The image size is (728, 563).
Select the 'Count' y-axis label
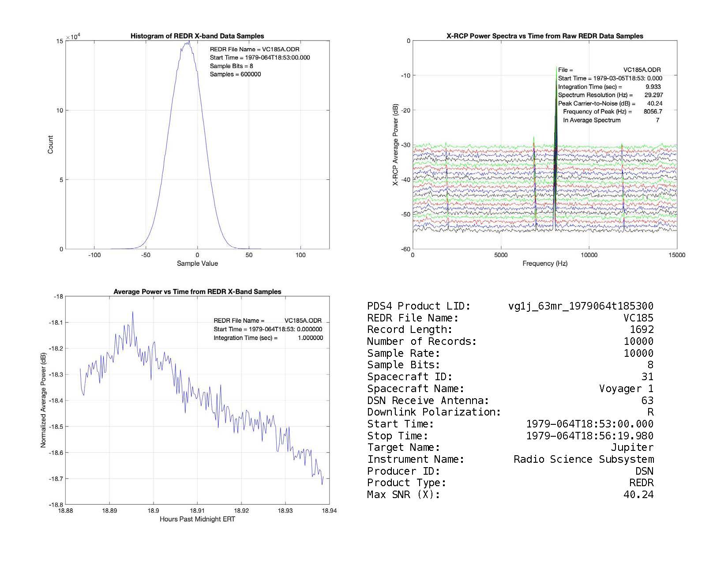(50, 145)
